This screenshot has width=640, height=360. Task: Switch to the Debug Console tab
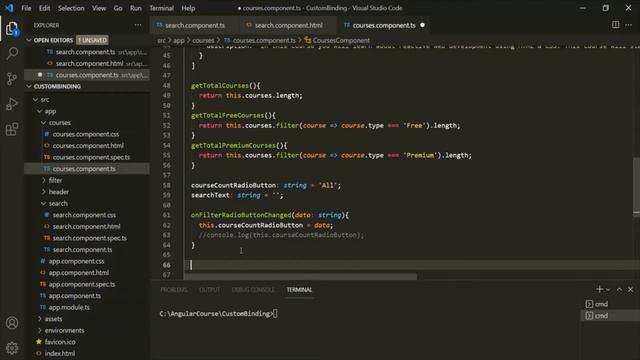pyautogui.click(x=253, y=290)
